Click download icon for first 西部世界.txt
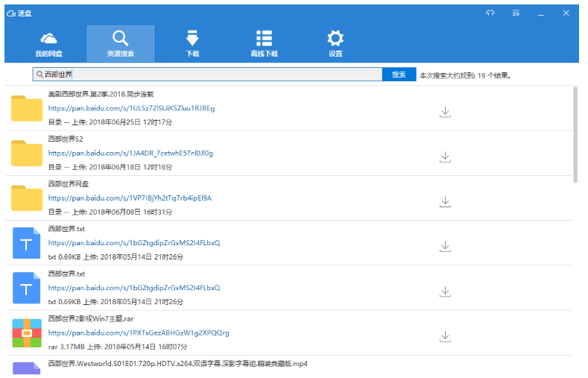This screenshot has width=588, height=378. [445, 246]
